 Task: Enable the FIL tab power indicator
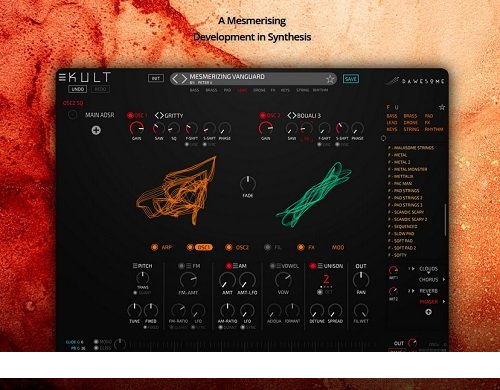pyautogui.click(x=267, y=247)
